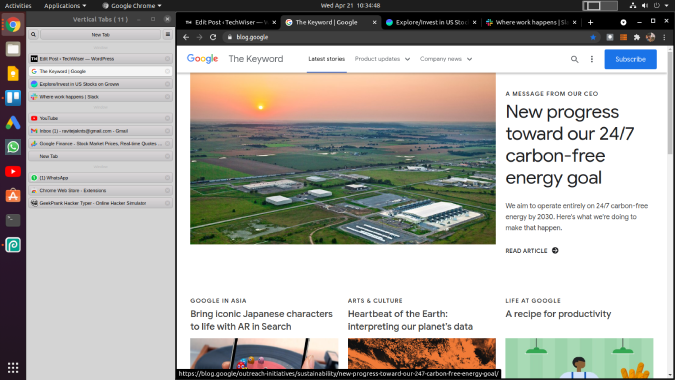Launch Google Ads dock icon
Viewport: 675px width, 380px height.
[13, 123]
